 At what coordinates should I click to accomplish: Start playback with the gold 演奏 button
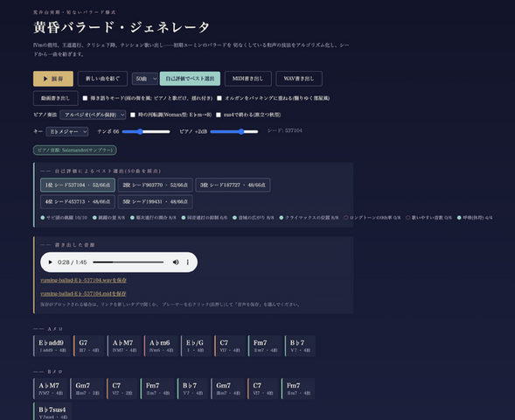click(x=53, y=79)
